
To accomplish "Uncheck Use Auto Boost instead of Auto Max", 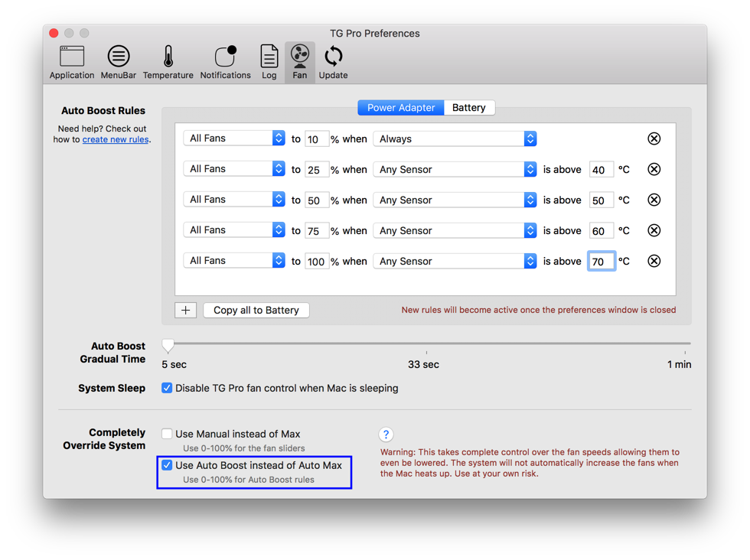I will pyautogui.click(x=167, y=465).
